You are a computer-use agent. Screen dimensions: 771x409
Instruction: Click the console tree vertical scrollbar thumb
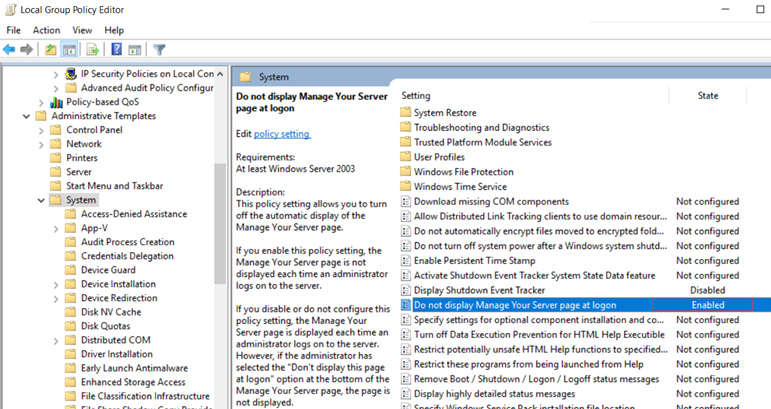coord(220,224)
